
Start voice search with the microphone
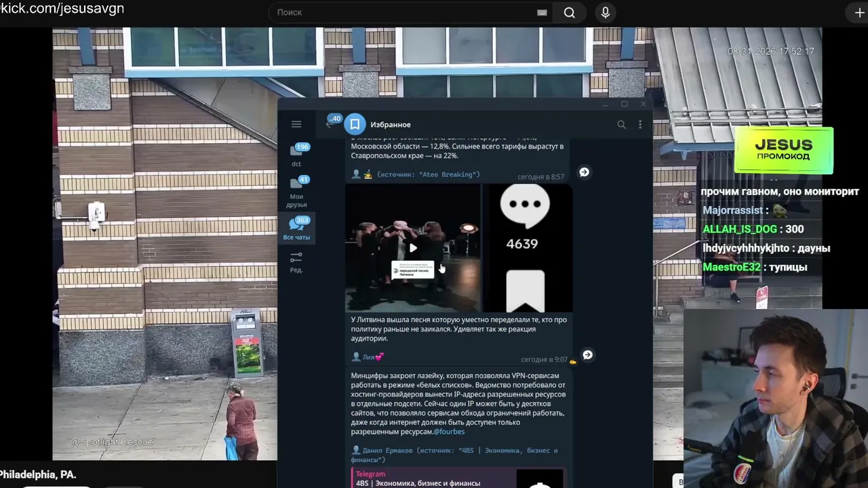tap(606, 12)
